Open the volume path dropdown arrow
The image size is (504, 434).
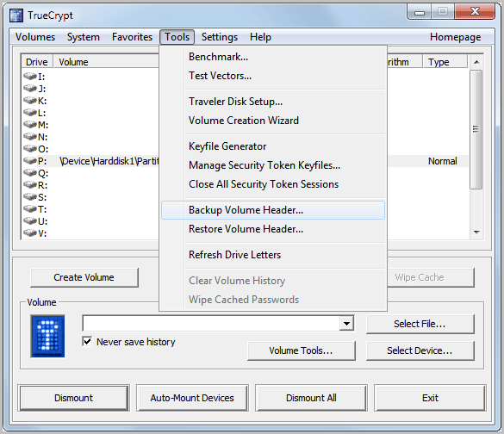(346, 323)
